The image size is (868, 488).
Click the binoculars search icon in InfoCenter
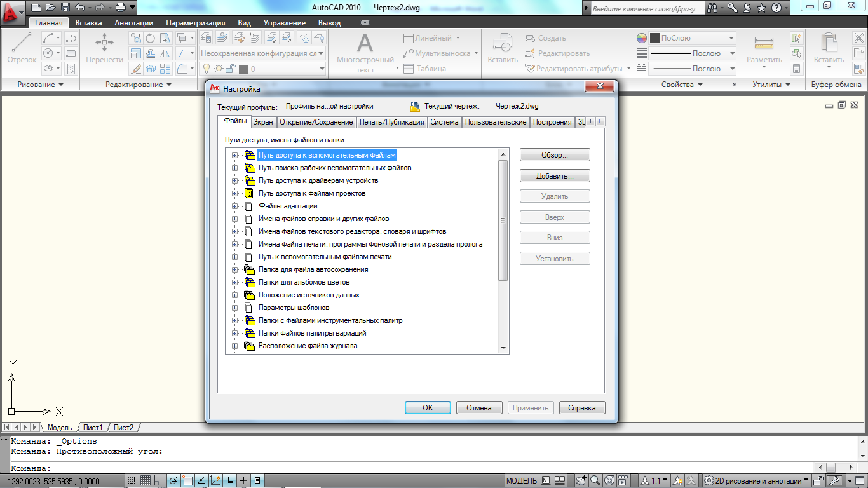[x=713, y=8]
